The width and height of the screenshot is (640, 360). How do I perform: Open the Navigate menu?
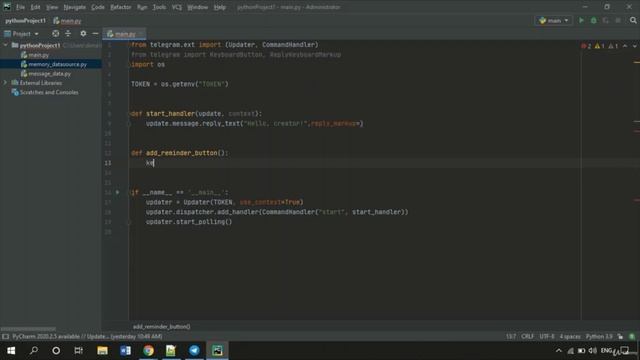point(75,7)
